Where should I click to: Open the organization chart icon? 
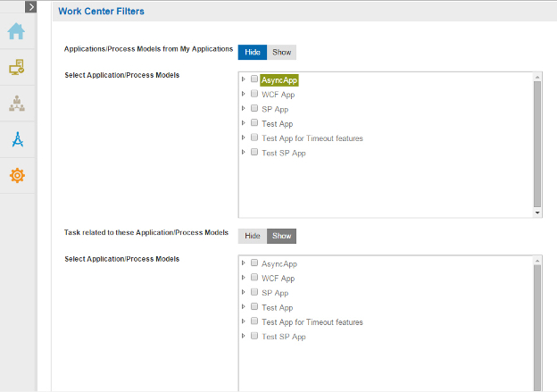coord(17,104)
